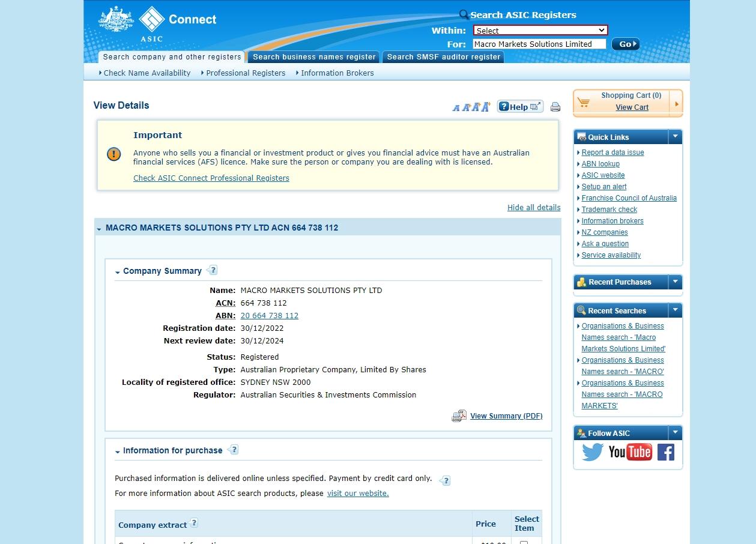Viewport: 756px width, 544px height.
Task: Open the Twitter bird icon
Action: point(593,452)
